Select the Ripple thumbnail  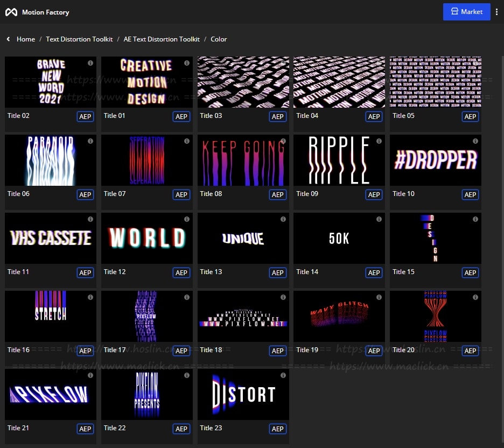coord(339,160)
